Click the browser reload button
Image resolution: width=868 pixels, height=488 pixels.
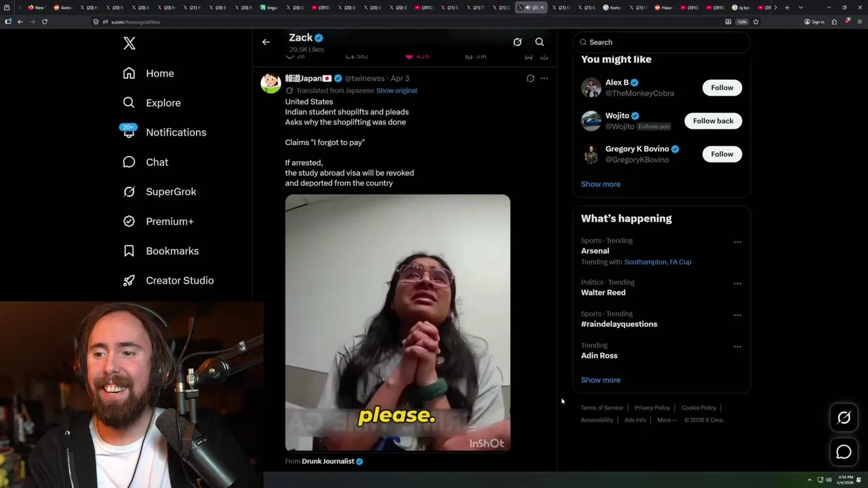pyautogui.click(x=45, y=22)
